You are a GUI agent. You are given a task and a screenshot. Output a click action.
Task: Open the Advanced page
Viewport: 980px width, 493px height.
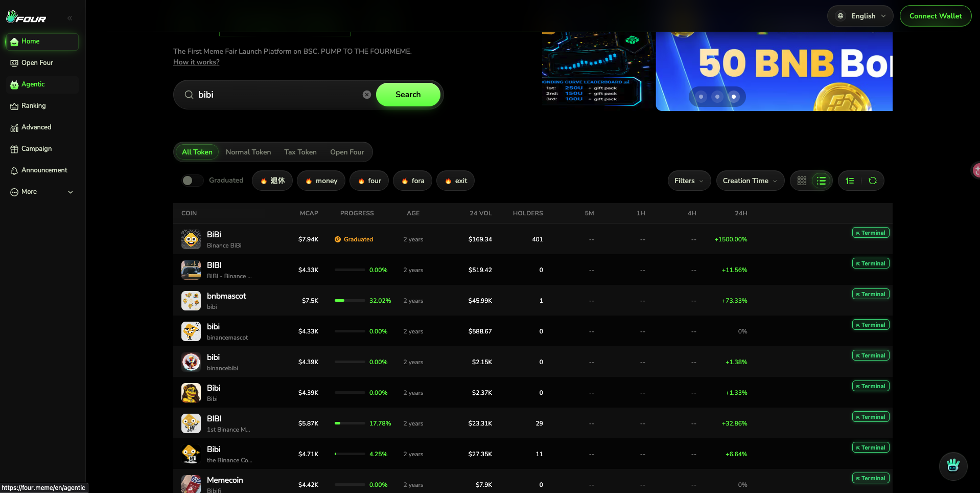click(42, 127)
